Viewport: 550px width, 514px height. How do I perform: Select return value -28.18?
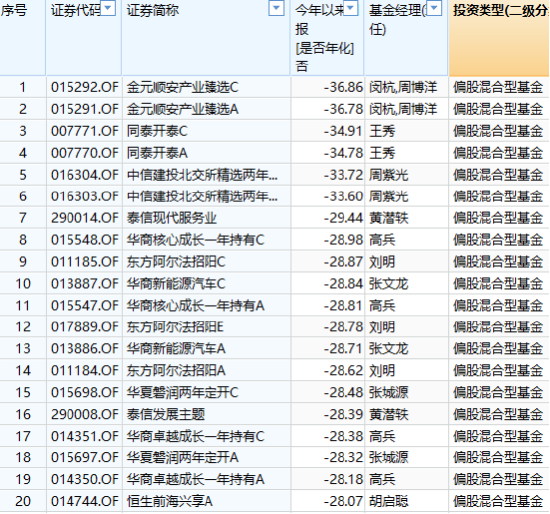click(x=343, y=479)
